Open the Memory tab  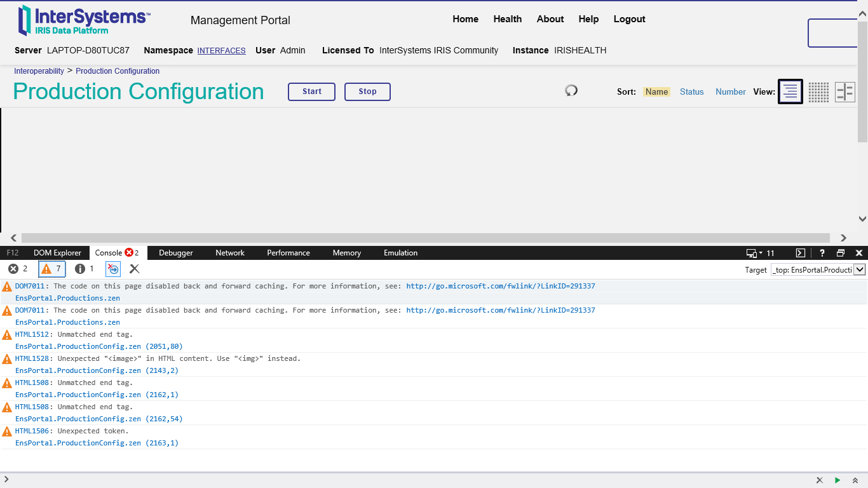pos(347,253)
